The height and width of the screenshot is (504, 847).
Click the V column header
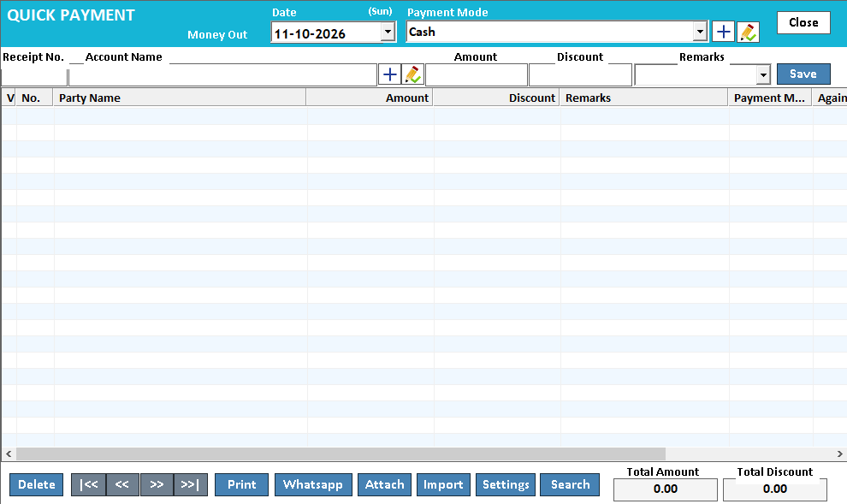9,98
